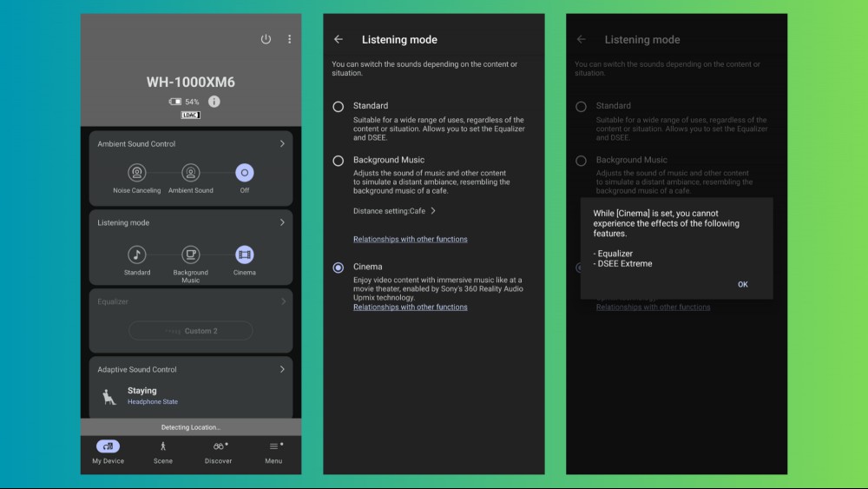This screenshot has height=489, width=868.
Task: Tap dimmed back arrow in right Listening mode screen
Action: (581, 39)
